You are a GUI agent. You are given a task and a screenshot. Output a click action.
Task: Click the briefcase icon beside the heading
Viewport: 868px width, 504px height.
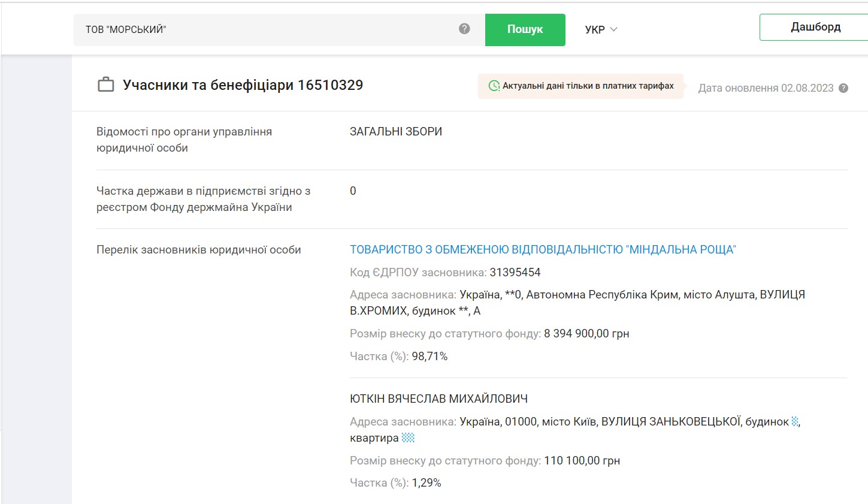tap(106, 85)
